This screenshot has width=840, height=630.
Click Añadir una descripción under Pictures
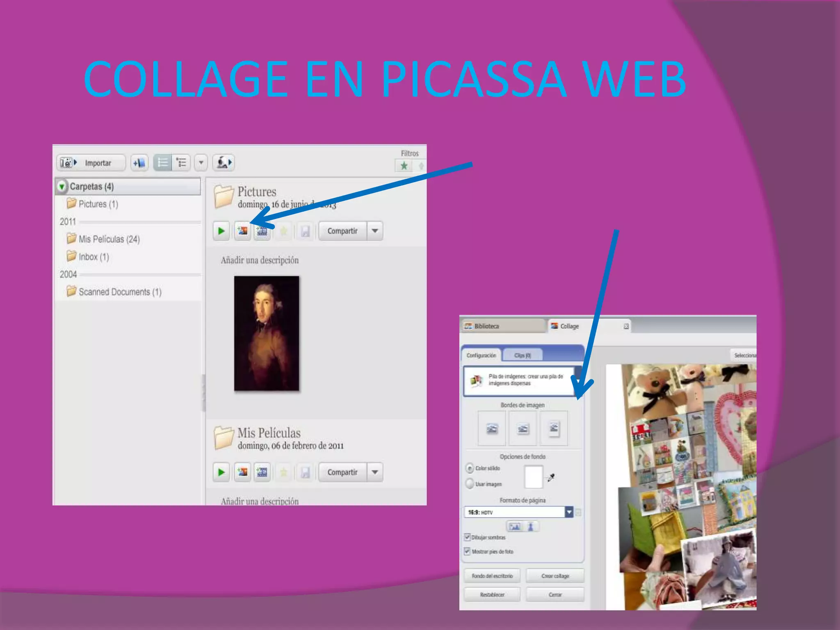point(260,260)
